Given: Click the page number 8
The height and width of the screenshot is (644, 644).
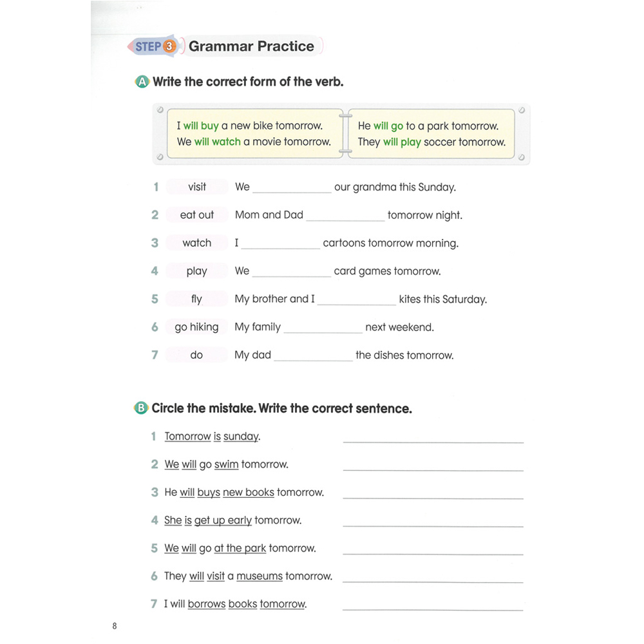Looking at the screenshot, I should point(115,626).
